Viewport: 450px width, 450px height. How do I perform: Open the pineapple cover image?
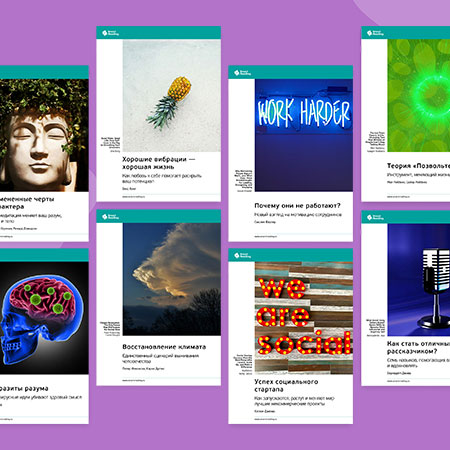coord(172,96)
